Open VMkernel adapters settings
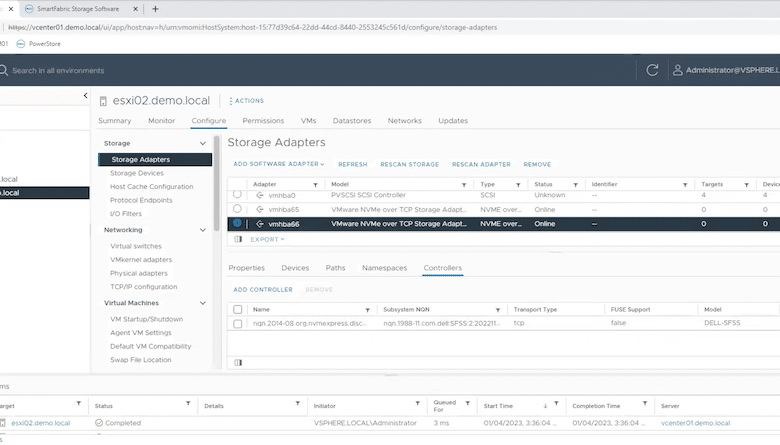The image size is (780, 445). click(x=141, y=260)
